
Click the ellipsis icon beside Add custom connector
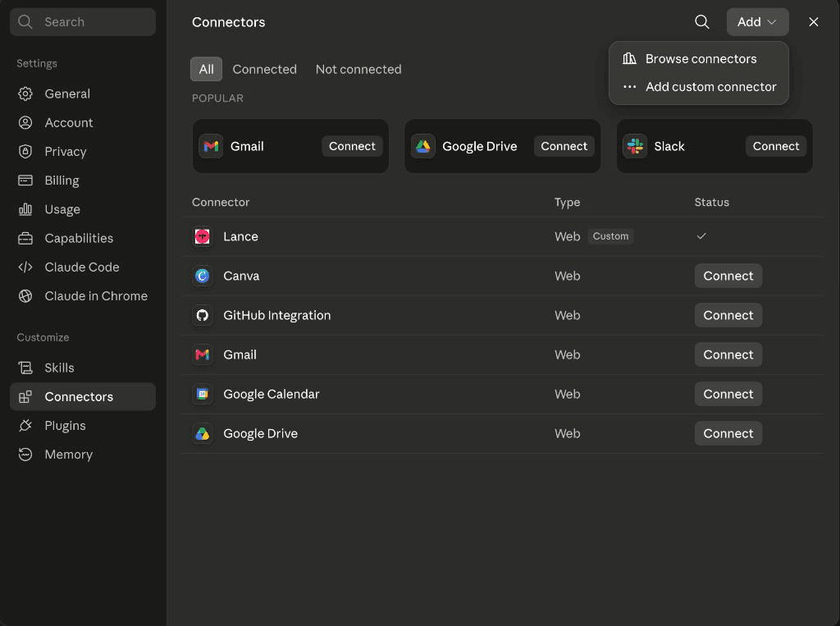pos(629,87)
